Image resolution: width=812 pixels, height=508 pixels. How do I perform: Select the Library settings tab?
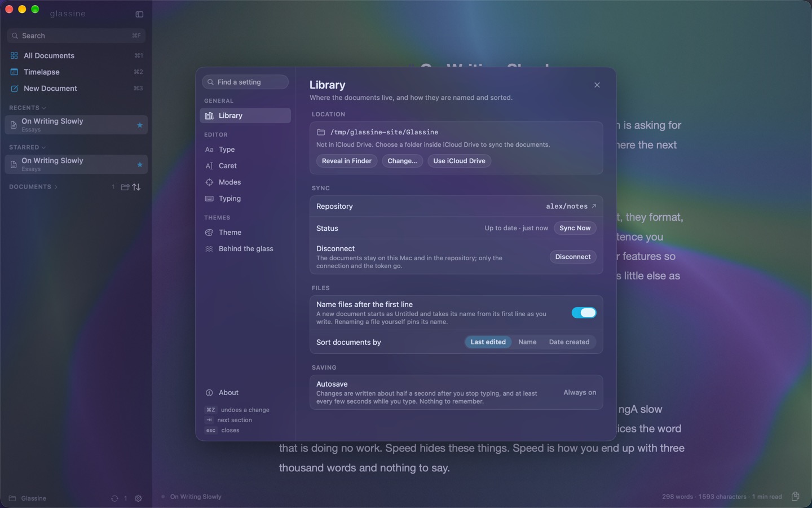[245, 116]
